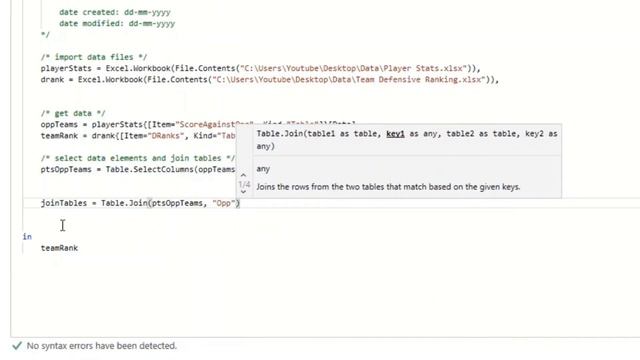Click the underlined 'key1' parameter in tooltip
The image size is (640, 360).
pos(395,134)
